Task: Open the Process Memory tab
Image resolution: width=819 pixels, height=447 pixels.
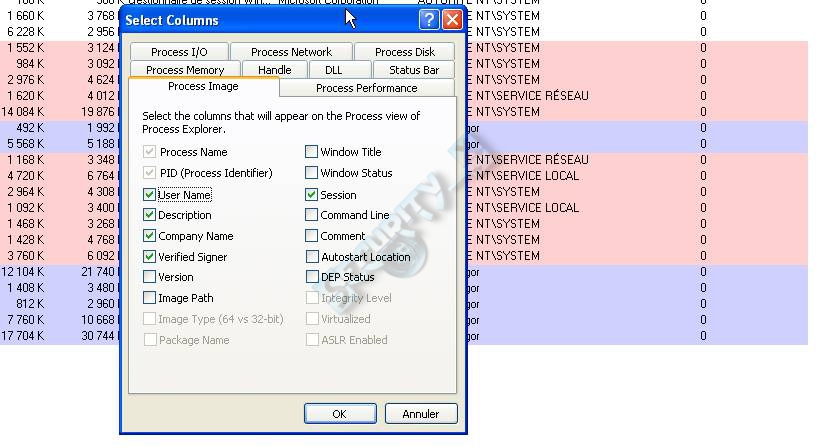Action: pyautogui.click(x=185, y=69)
